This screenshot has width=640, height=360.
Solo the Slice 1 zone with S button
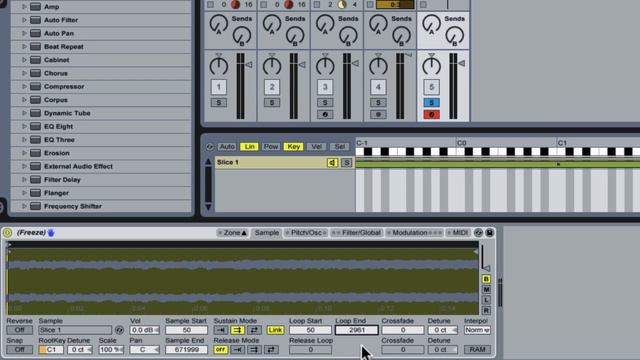pos(346,162)
